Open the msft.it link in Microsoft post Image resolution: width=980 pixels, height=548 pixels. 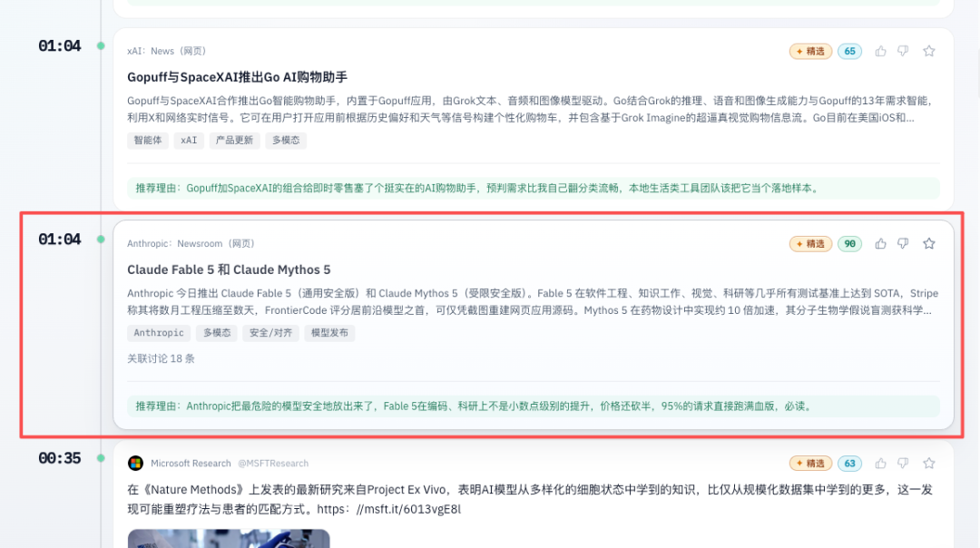pos(388,509)
